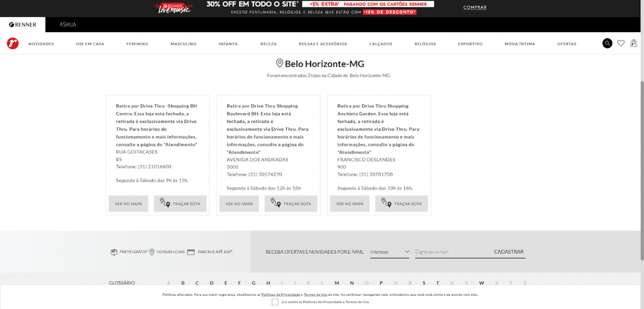The width and height of the screenshot is (644, 309).
Task: Open the Ofertas menu
Action: (x=567, y=44)
